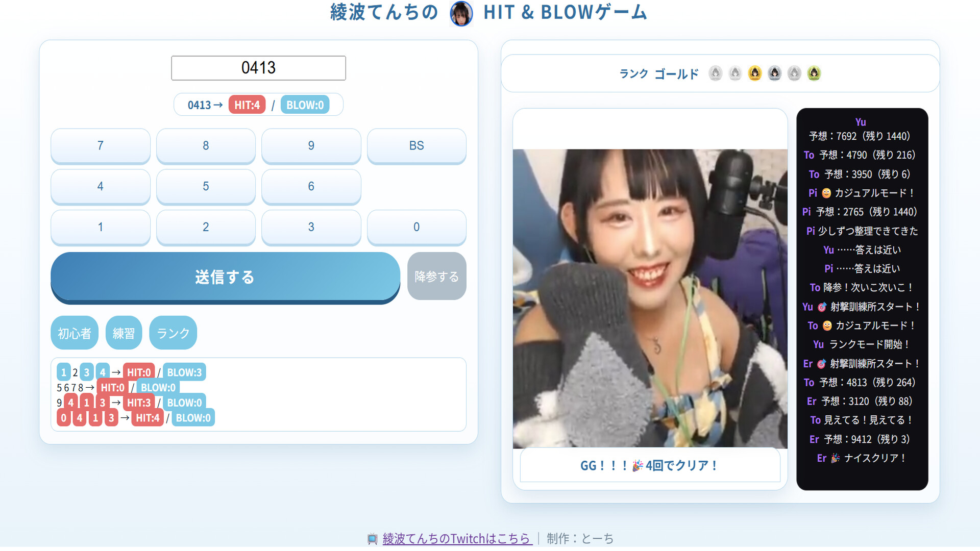This screenshot has height=551, width=980.
Task: Click the first grayed-out rank badge
Action: coord(715,72)
